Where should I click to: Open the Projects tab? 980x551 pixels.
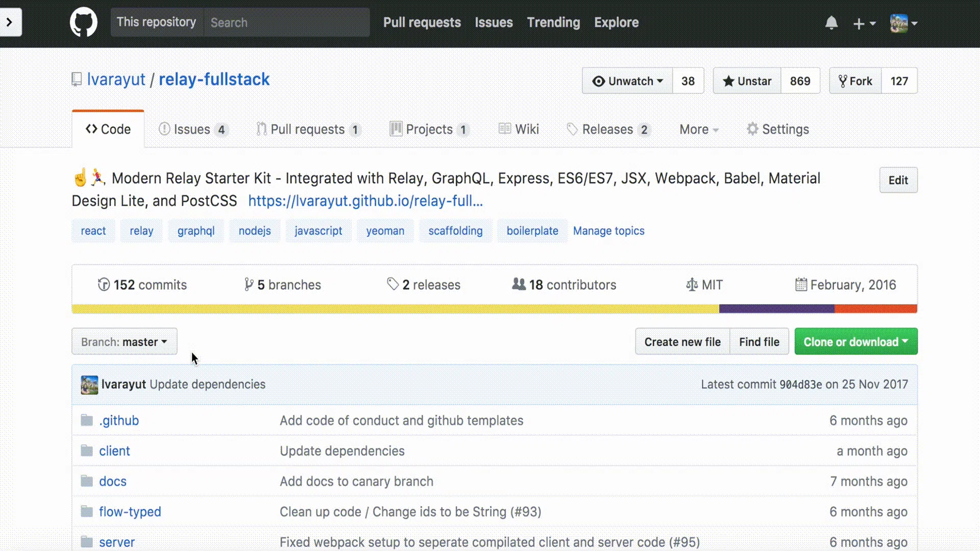(429, 129)
